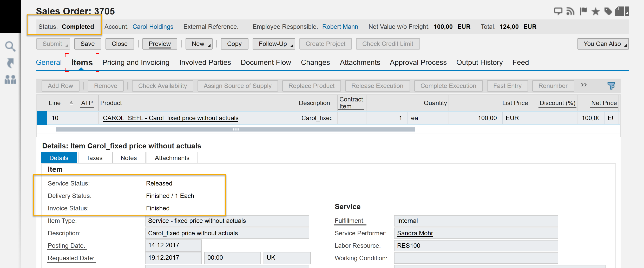
Task: Open the people icon in the sidebar
Action: pyautogui.click(x=10, y=79)
